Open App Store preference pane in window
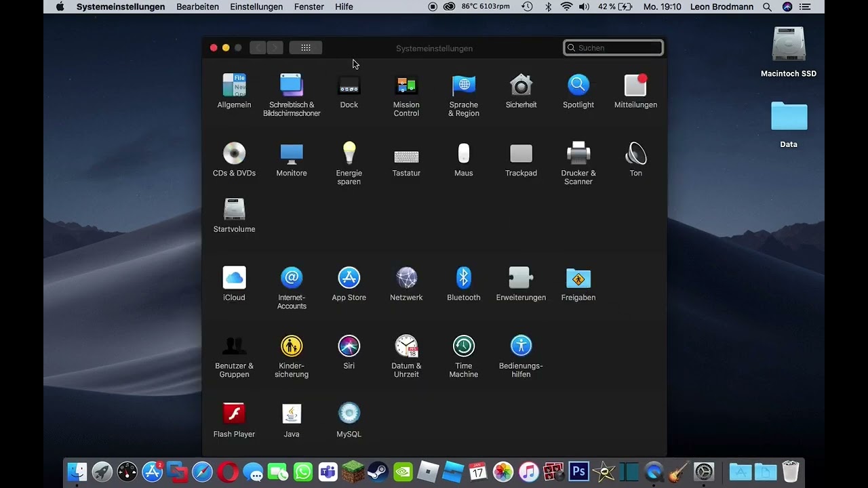The image size is (868, 488). pyautogui.click(x=349, y=284)
